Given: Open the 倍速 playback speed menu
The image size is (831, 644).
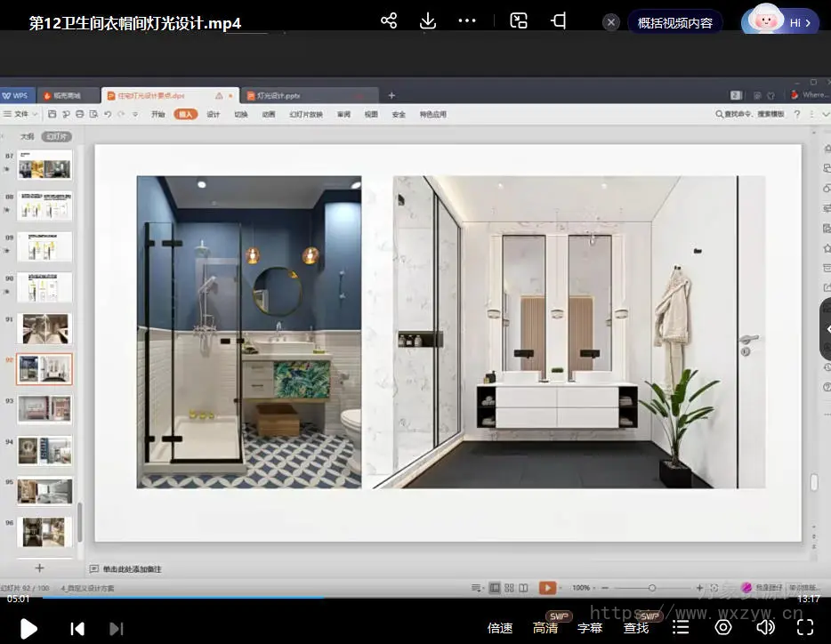Looking at the screenshot, I should point(500,628).
